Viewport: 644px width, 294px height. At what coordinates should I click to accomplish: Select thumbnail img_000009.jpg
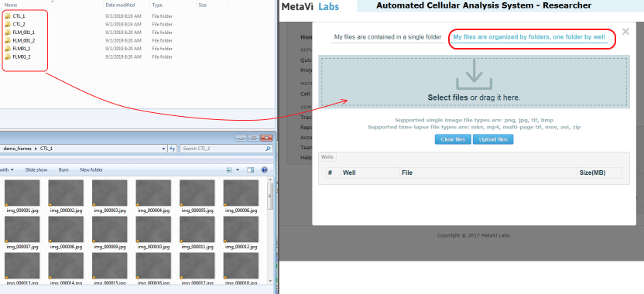tap(110, 233)
